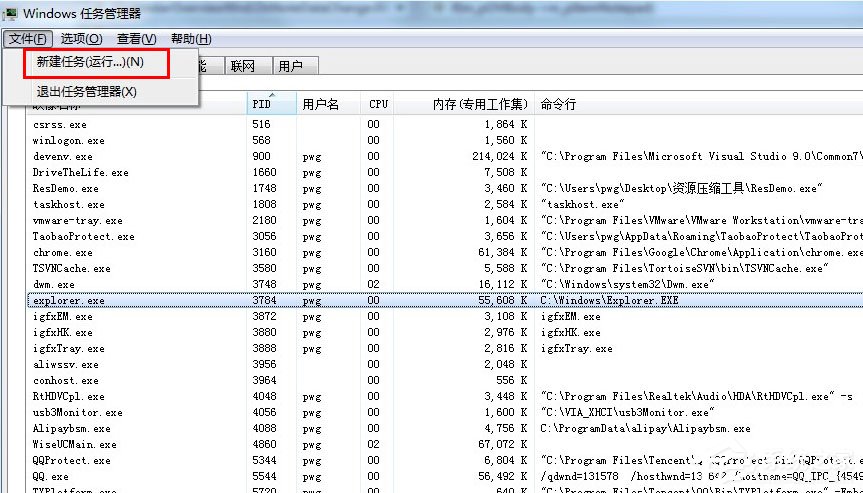The height and width of the screenshot is (493, 863).
Task: Click memory value 16,112 K
Action: click(503, 284)
